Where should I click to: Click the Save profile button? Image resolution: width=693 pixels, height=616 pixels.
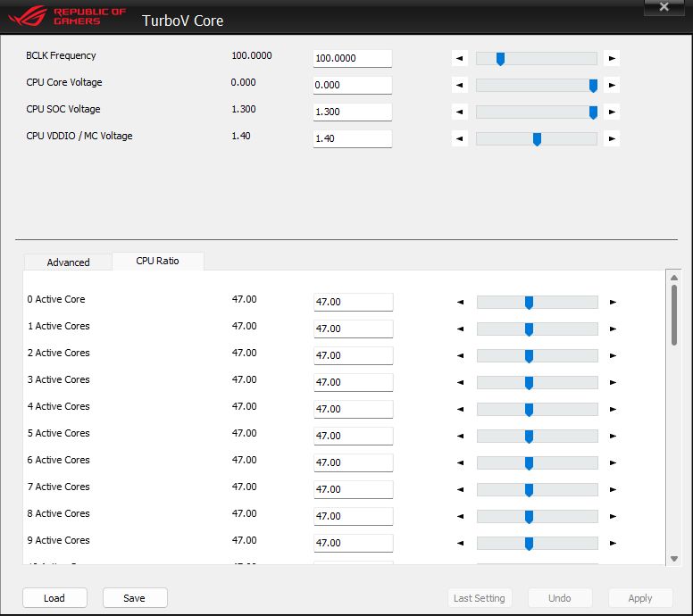tap(134, 598)
